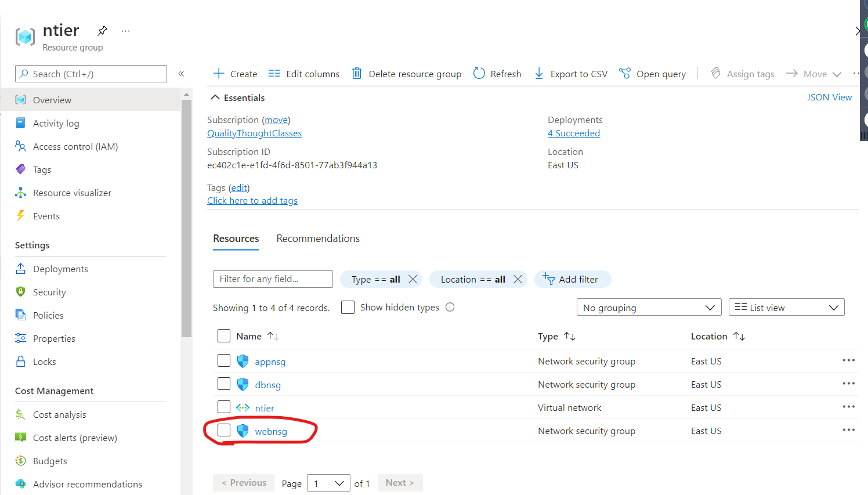Click the Refresh icon in toolbar

tap(479, 74)
